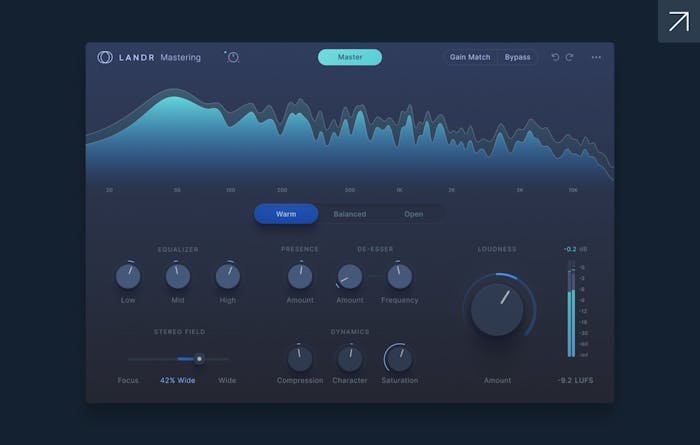This screenshot has height=445, width=700.
Task: Click the De-Esser Frequency knob
Action: pyautogui.click(x=400, y=276)
